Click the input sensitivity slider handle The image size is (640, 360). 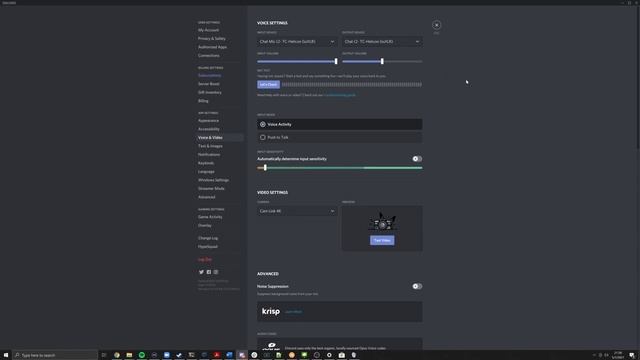click(265, 168)
